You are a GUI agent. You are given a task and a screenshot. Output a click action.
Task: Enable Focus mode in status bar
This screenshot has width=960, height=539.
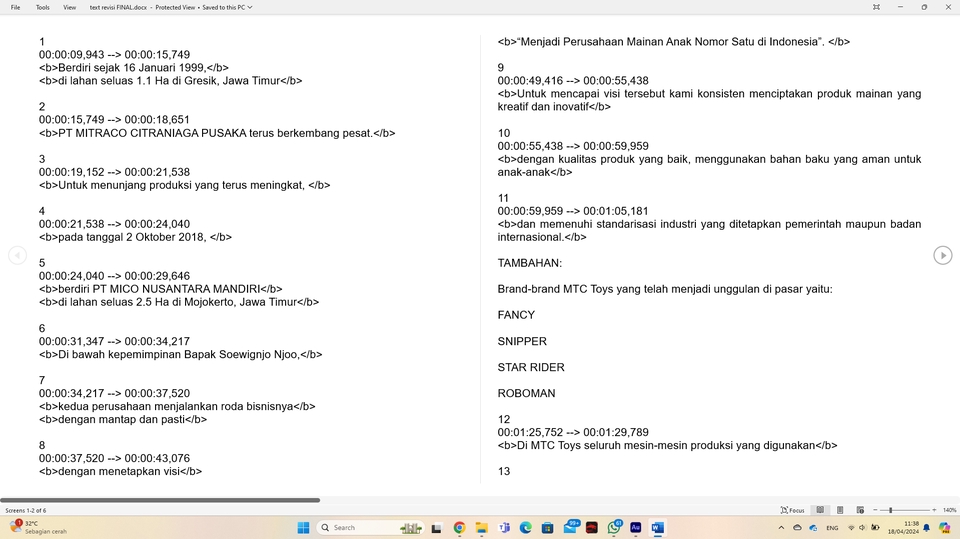792,510
